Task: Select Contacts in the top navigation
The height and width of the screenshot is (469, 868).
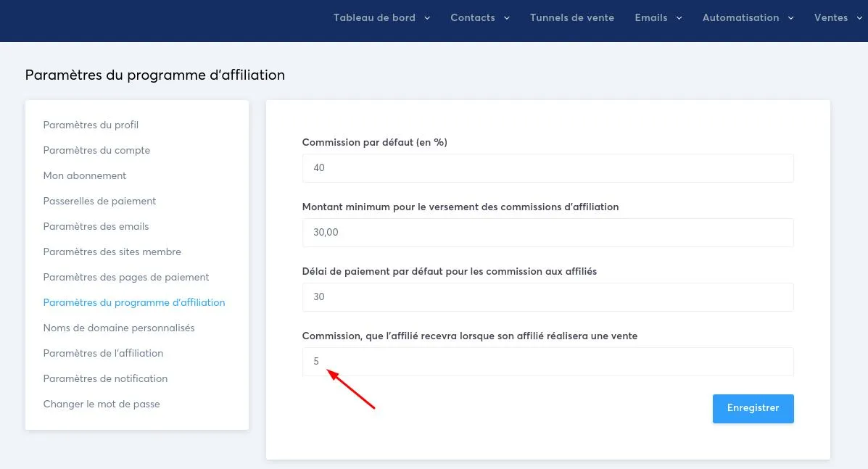Action: click(x=473, y=17)
